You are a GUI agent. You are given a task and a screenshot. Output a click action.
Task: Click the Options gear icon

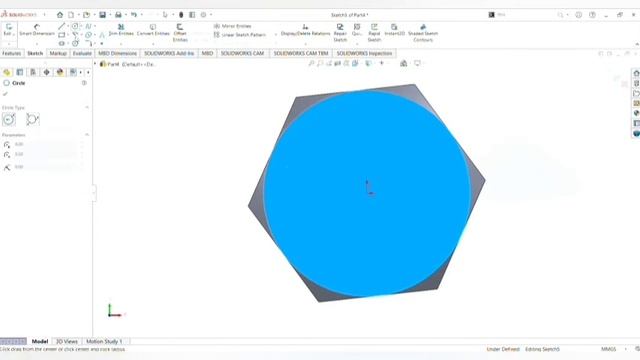click(203, 15)
